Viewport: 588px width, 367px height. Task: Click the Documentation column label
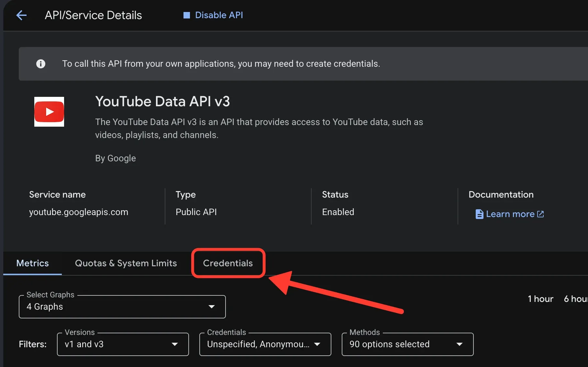click(501, 195)
